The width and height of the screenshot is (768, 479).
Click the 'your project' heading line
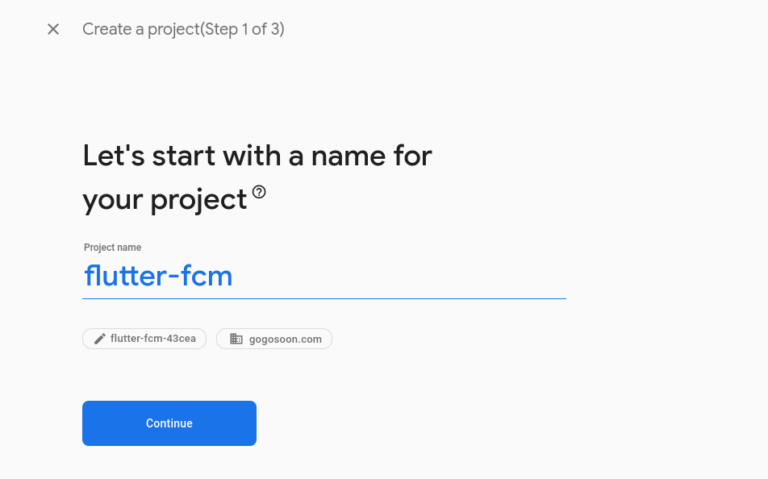pyautogui.click(x=164, y=200)
